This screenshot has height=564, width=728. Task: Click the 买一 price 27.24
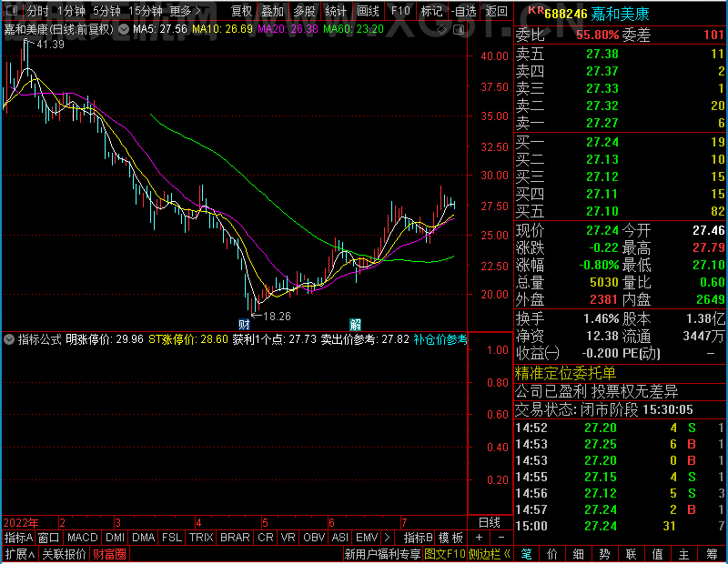click(602, 142)
